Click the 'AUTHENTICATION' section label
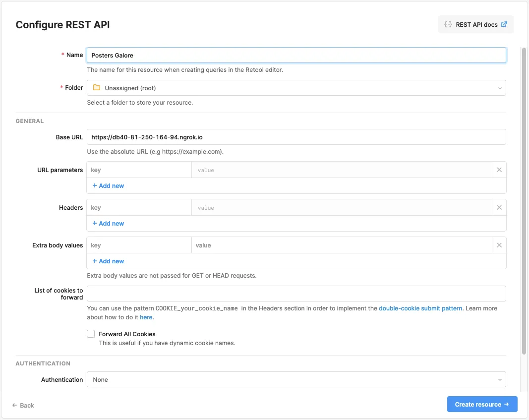Viewport: 529px width, 420px height. pos(43,363)
